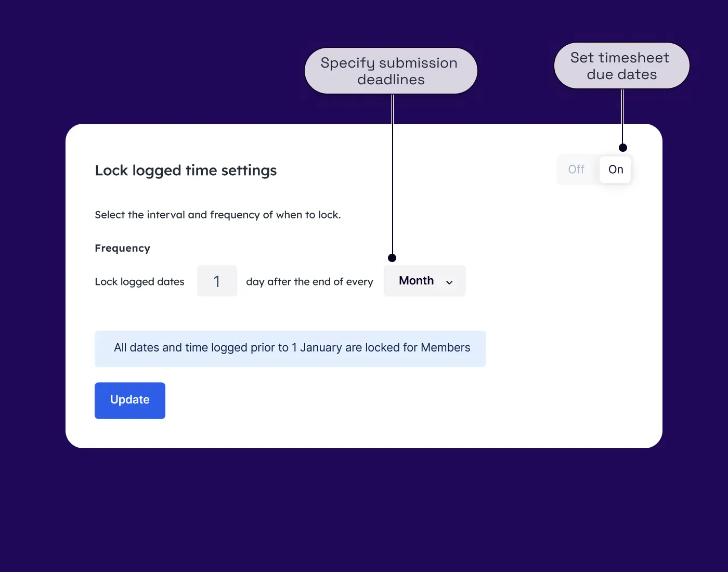The image size is (728, 572).
Task: Click the On option in the switch
Action: coord(615,169)
